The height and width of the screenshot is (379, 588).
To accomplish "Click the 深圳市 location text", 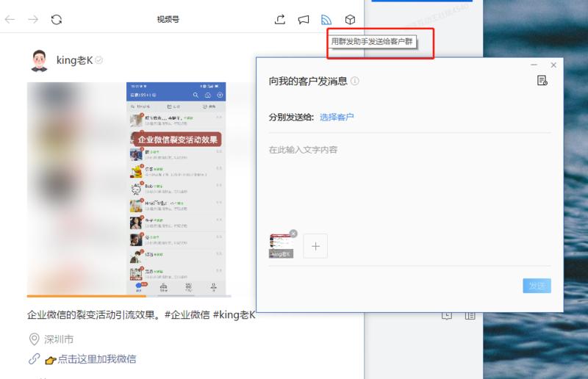I will (x=59, y=339).
